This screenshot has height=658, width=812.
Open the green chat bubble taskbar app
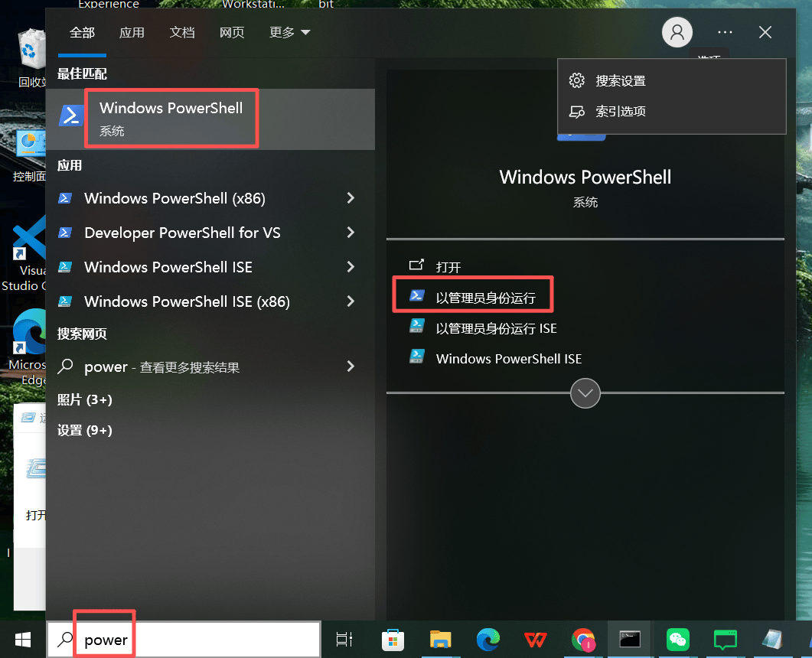[725, 640]
